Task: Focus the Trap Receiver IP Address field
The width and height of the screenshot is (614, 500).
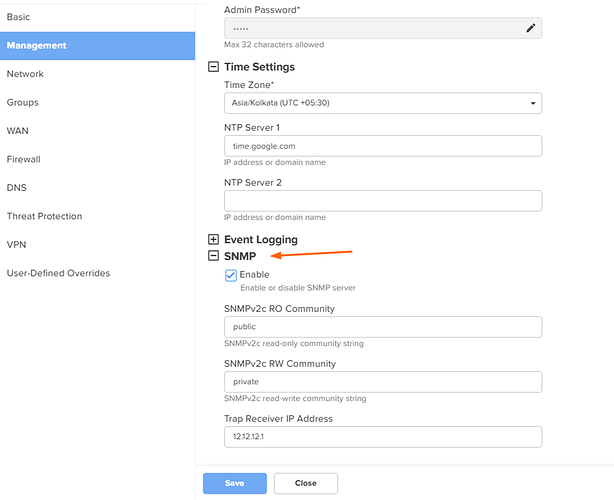Action: (383, 437)
